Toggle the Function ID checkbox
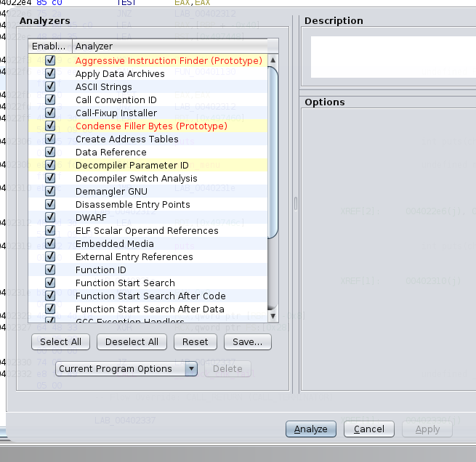The width and height of the screenshot is (476, 462). click(x=50, y=270)
